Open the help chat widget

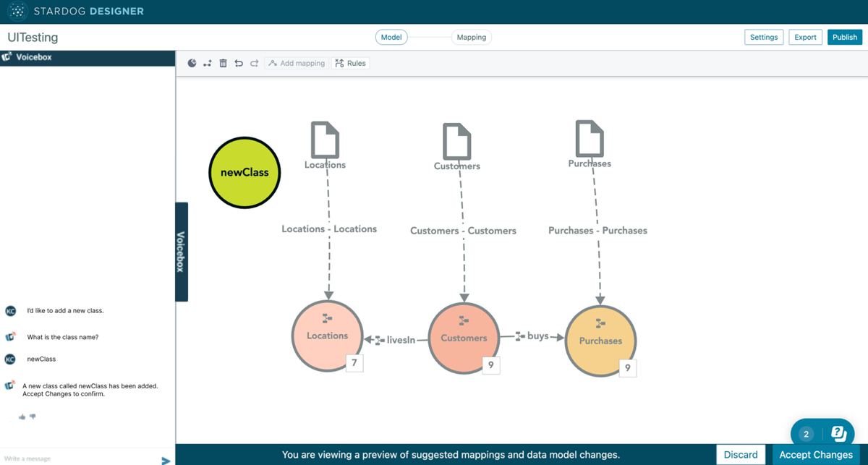pyautogui.click(x=838, y=433)
